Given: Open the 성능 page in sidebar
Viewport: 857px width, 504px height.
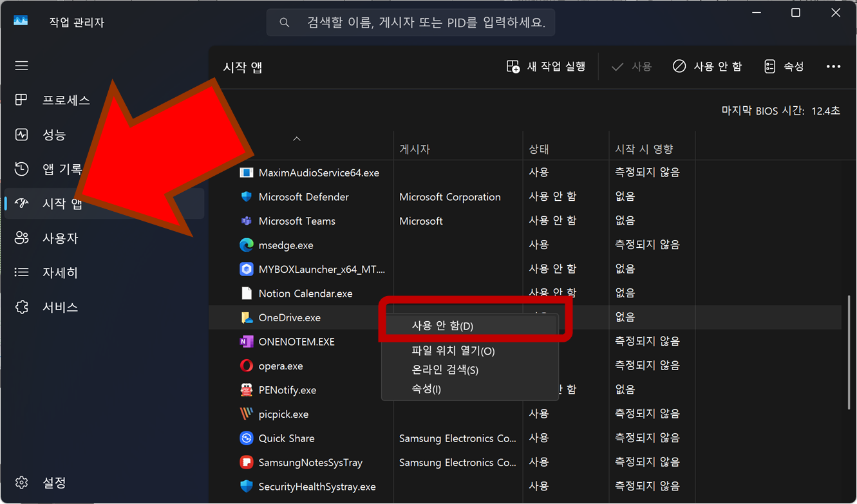Looking at the screenshot, I should click(x=104, y=135).
